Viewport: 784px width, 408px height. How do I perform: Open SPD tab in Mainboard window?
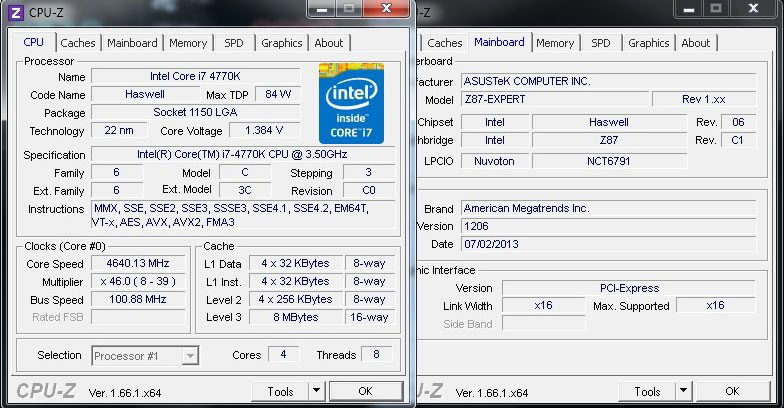click(x=600, y=43)
